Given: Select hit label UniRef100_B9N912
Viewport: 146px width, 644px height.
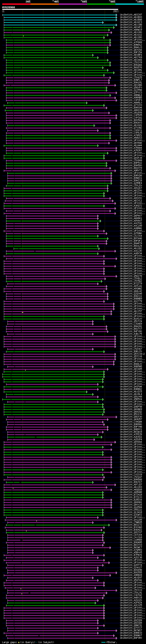Looking at the screenshot, I should click(x=131, y=45).
